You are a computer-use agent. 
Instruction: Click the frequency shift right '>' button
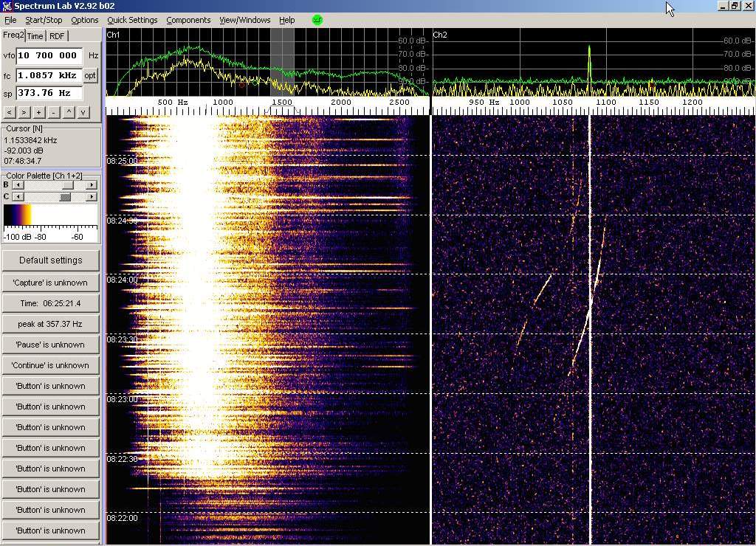point(23,112)
